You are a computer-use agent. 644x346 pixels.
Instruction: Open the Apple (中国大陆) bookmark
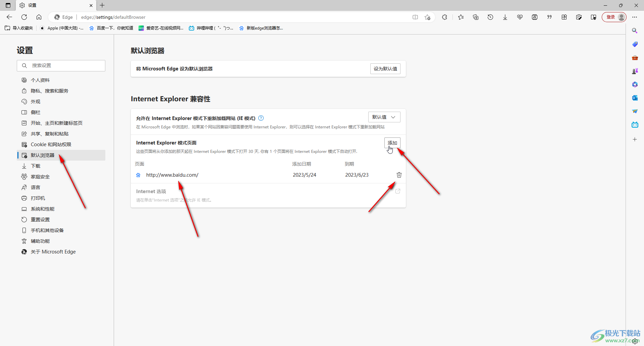(x=62, y=28)
